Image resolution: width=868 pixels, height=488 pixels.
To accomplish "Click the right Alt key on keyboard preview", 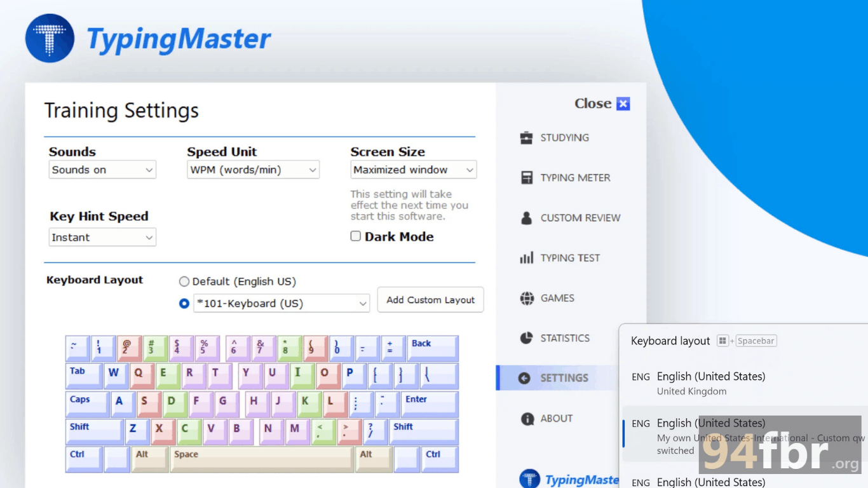I will [x=374, y=459].
